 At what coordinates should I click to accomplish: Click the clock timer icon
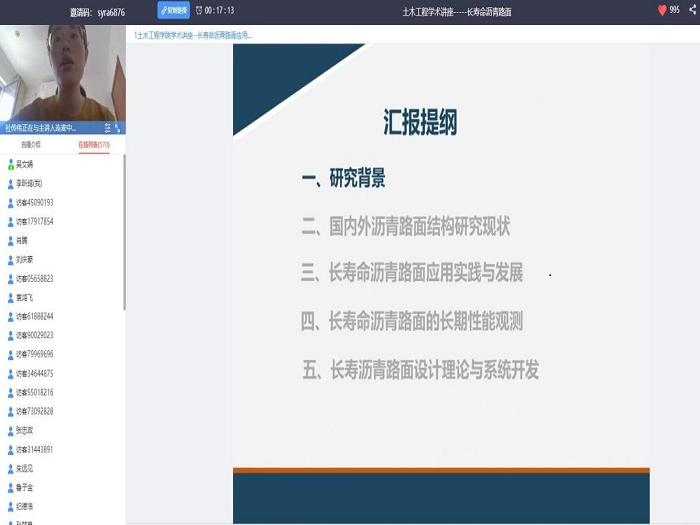pos(198,10)
